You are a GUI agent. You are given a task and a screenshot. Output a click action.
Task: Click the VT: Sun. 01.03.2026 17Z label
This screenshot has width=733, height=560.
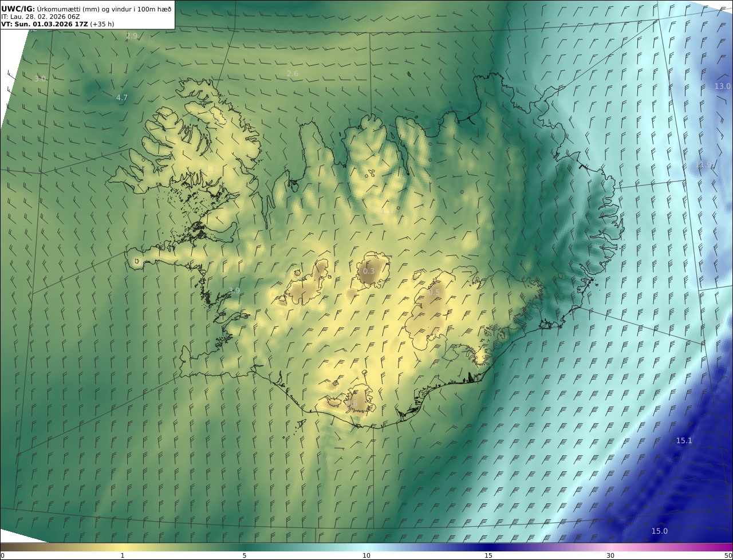tap(59, 25)
